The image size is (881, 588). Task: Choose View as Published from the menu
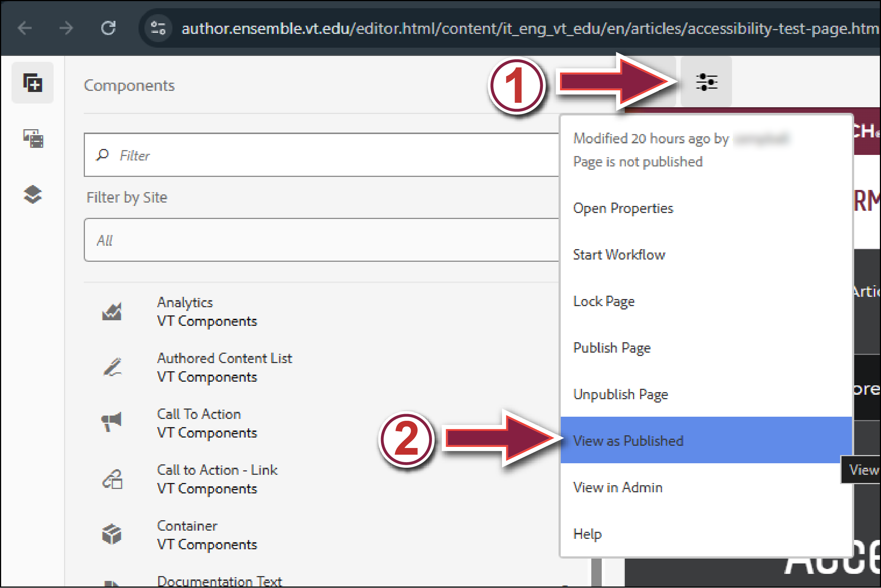click(x=706, y=440)
